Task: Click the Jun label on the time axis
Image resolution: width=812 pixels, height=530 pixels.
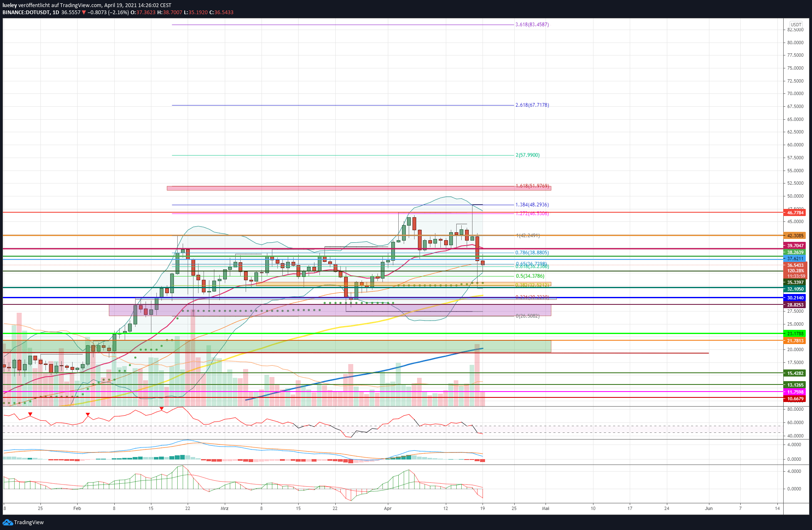Action: [x=709, y=508]
